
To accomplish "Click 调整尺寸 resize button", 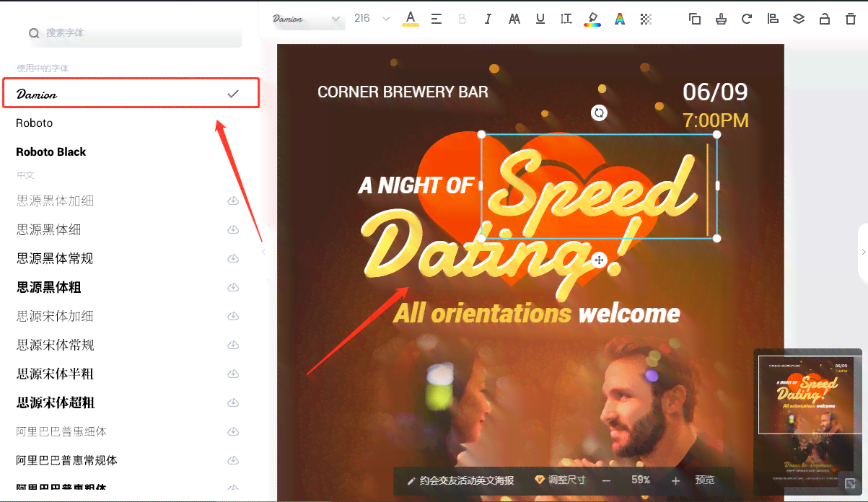I will pos(560,480).
